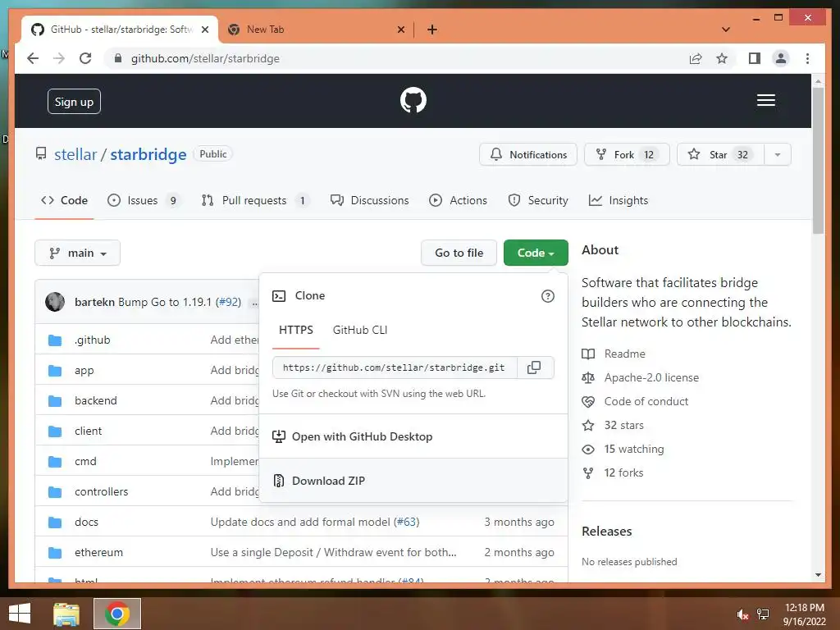Open File Explorer from the taskbar
The width and height of the screenshot is (840, 630).
(x=66, y=614)
